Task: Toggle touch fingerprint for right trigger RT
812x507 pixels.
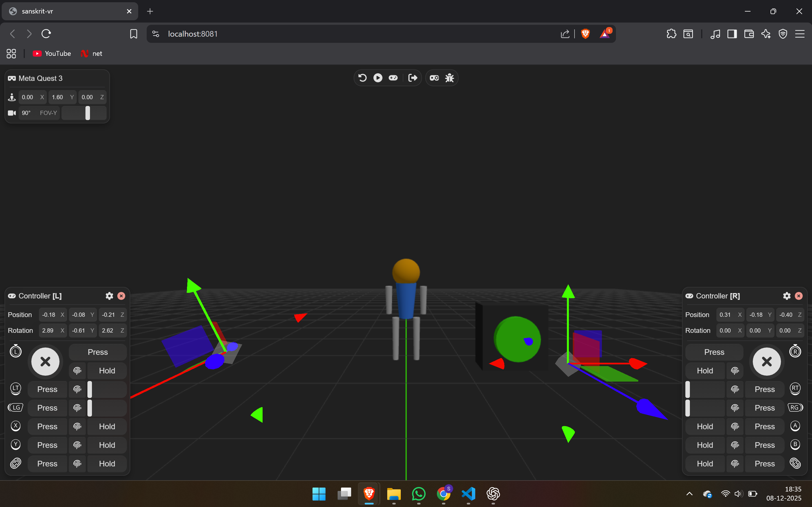Action: [735, 389]
